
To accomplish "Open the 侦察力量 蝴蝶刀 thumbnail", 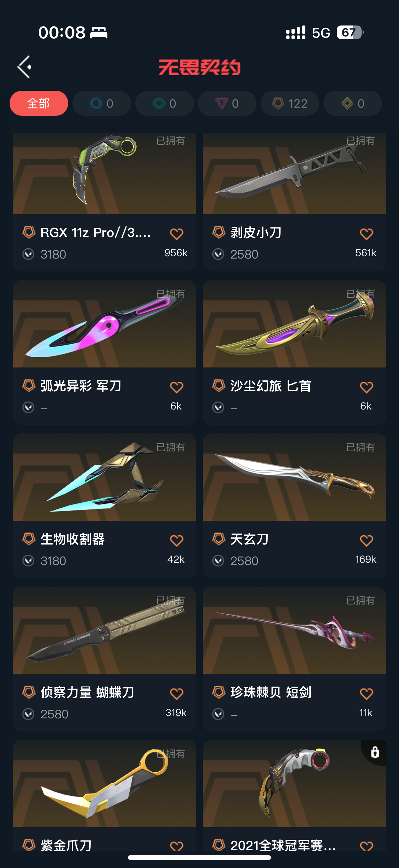I will point(104,630).
